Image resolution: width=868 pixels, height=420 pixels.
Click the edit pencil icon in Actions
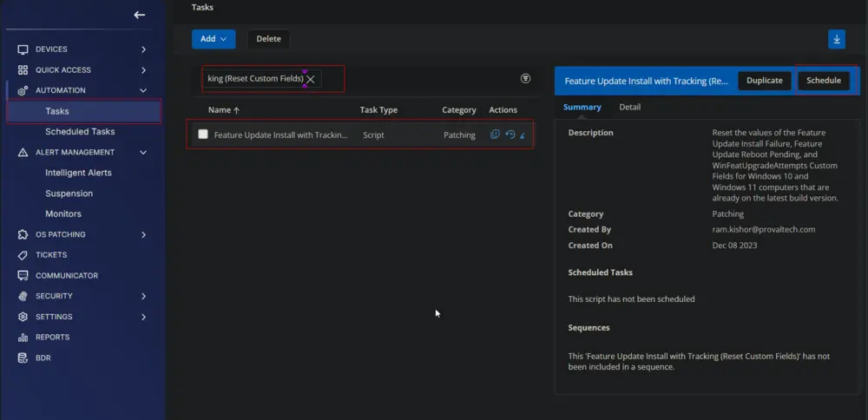click(522, 135)
